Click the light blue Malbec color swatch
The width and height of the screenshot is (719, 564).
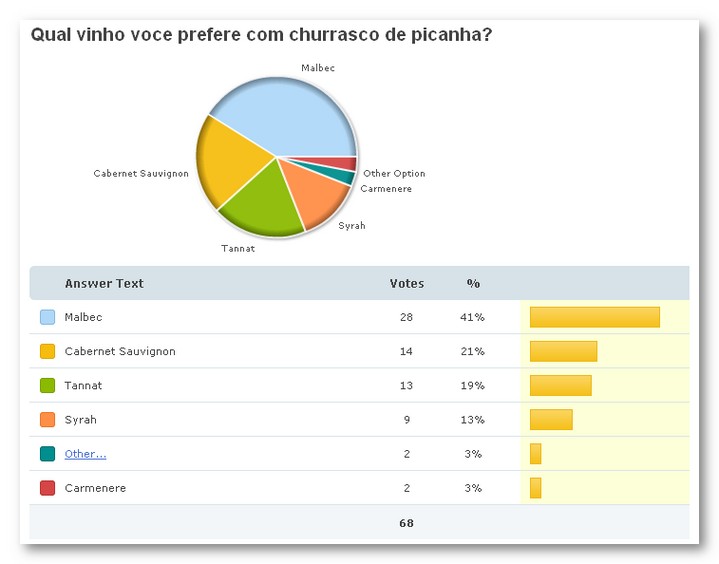coord(47,317)
